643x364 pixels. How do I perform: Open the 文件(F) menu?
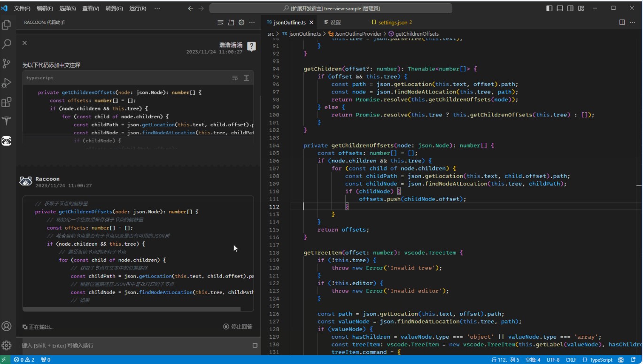click(x=22, y=8)
